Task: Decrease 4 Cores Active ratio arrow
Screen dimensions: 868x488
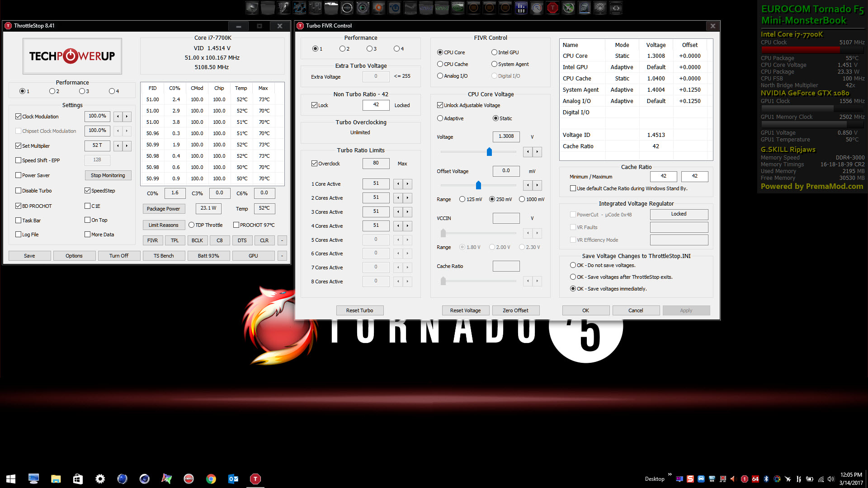Action: tap(398, 226)
